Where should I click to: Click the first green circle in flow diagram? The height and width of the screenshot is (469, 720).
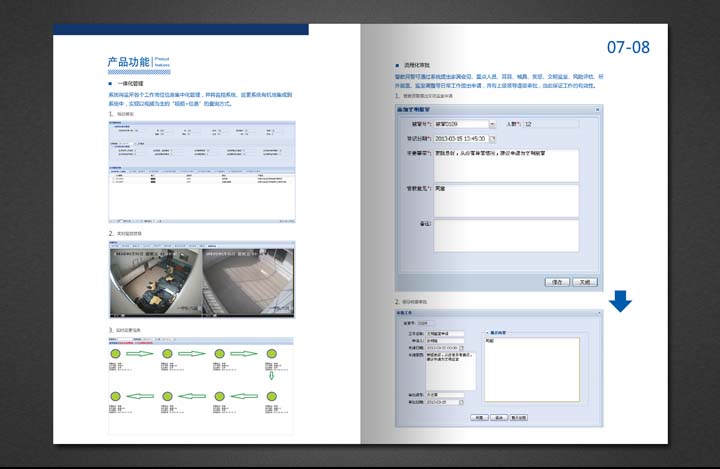[116, 354]
